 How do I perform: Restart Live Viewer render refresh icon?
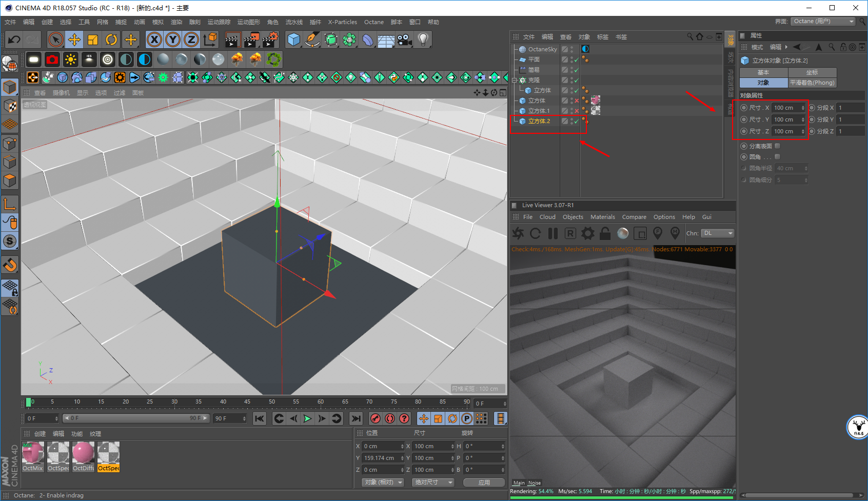tap(536, 234)
